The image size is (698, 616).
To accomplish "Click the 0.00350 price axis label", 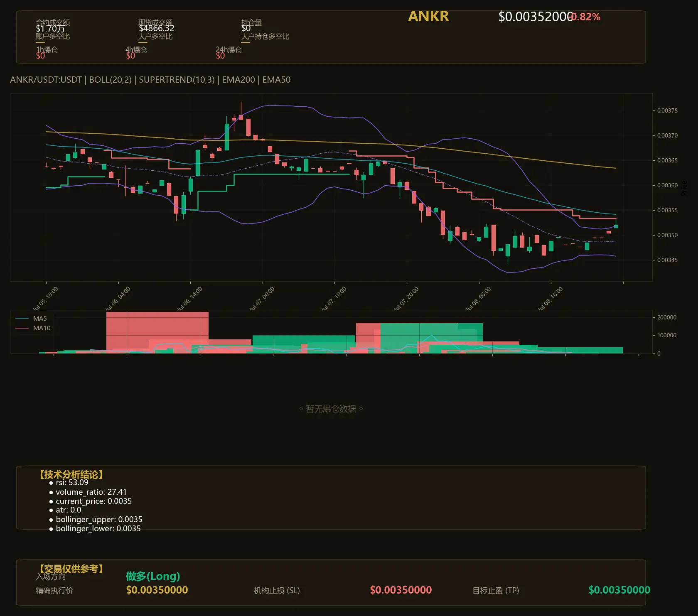I will [667, 235].
